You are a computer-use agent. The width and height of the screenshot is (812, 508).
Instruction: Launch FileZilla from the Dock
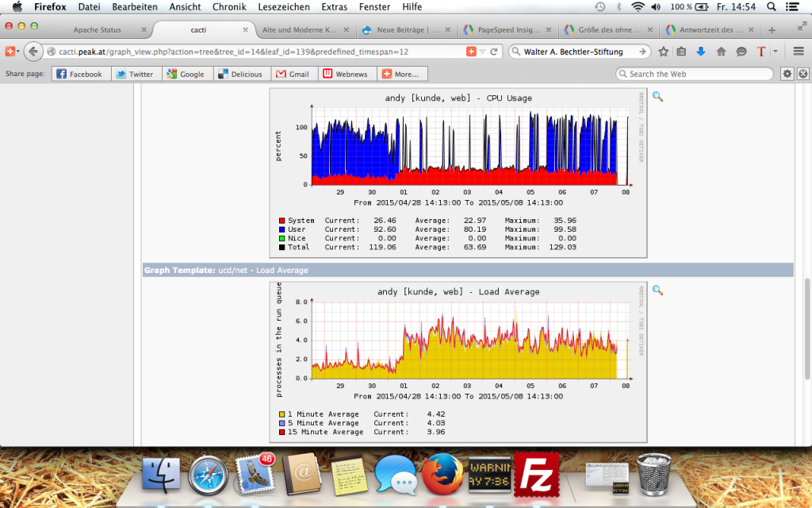(x=537, y=474)
